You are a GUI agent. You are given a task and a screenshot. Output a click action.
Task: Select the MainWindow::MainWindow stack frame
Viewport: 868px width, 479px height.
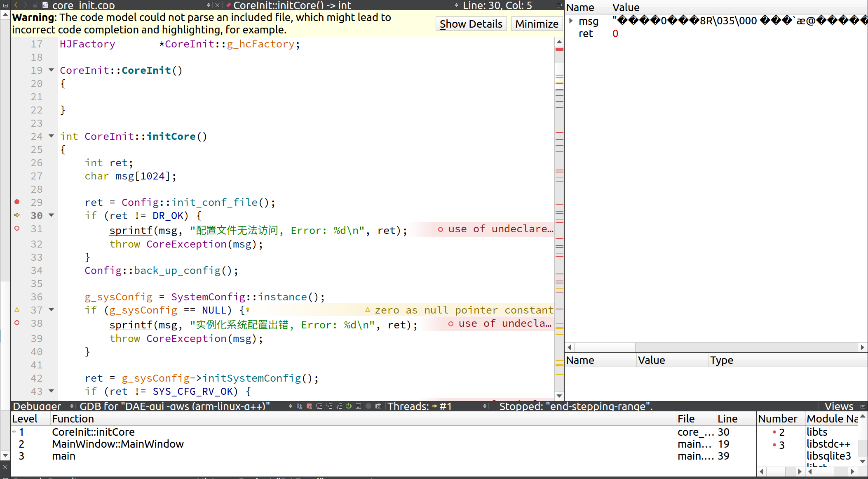[118, 444]
